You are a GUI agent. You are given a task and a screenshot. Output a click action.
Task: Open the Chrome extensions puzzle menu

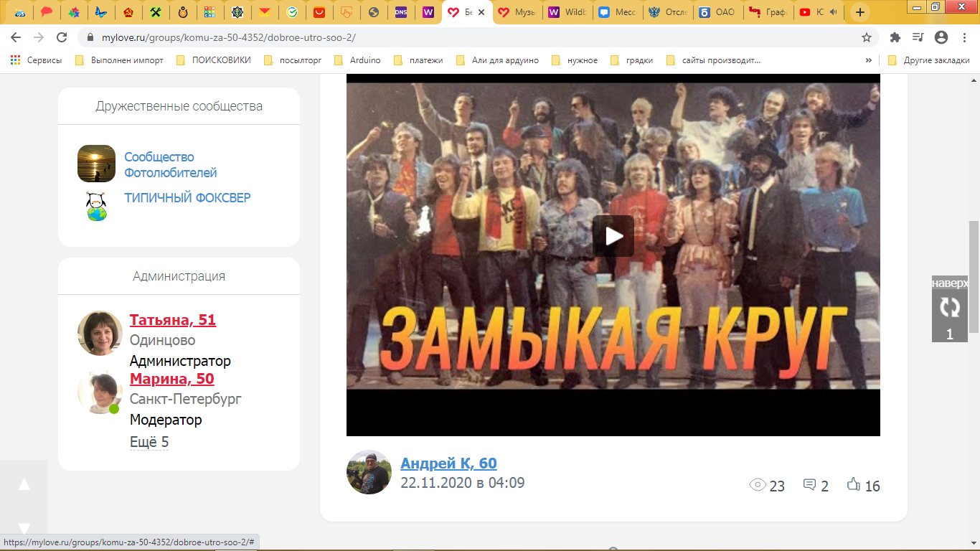point(895,37)
